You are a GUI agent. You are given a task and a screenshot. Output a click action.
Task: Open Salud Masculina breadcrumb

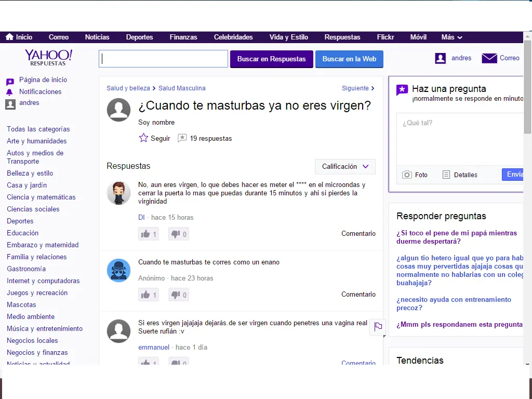click(x=182, y=88)
